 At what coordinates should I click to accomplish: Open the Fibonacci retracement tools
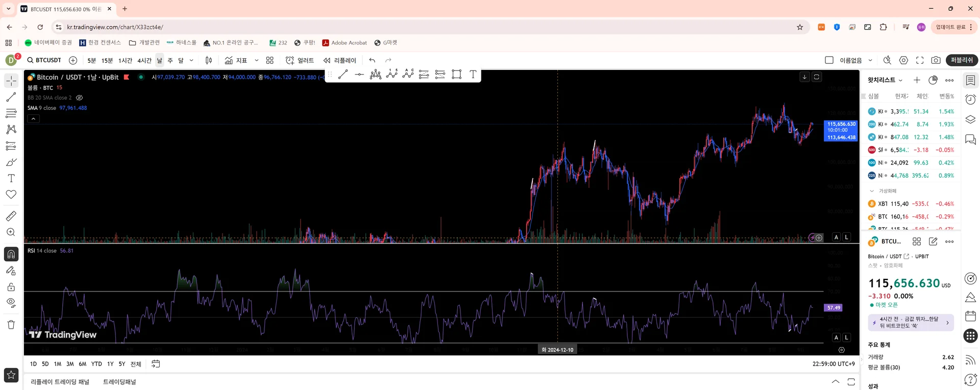tap(11, 113)
